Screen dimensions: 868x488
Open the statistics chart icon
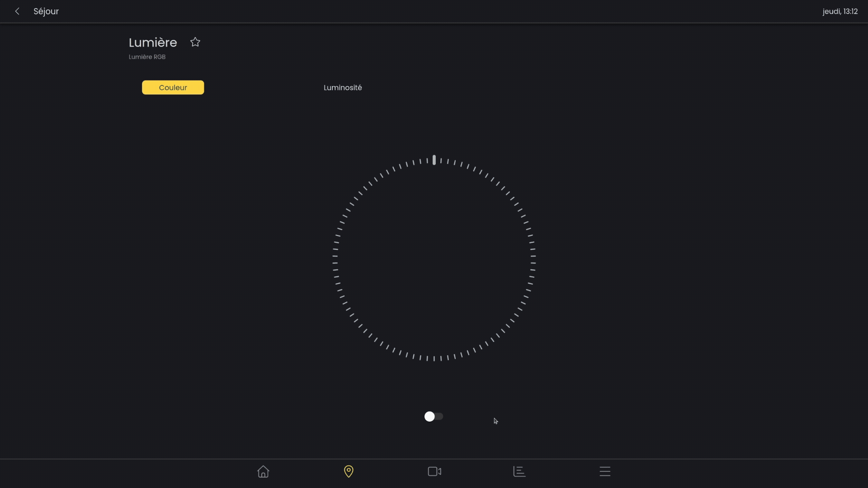click(x=519, y=471)
